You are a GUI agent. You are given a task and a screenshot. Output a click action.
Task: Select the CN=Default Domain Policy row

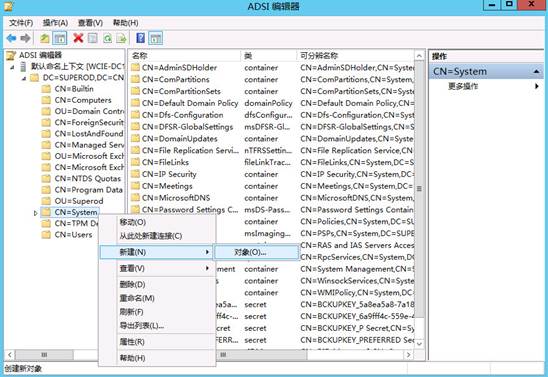[272, 103]
